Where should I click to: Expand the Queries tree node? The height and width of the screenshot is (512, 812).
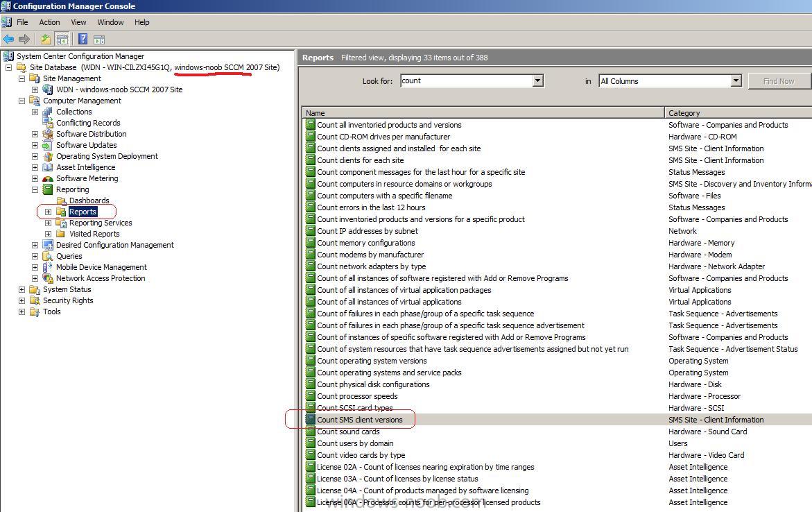coord(35,256)
